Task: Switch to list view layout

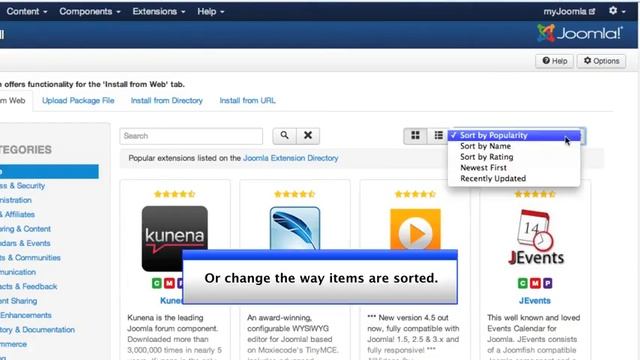Action: pyautogui.click(x=438, y=136)
